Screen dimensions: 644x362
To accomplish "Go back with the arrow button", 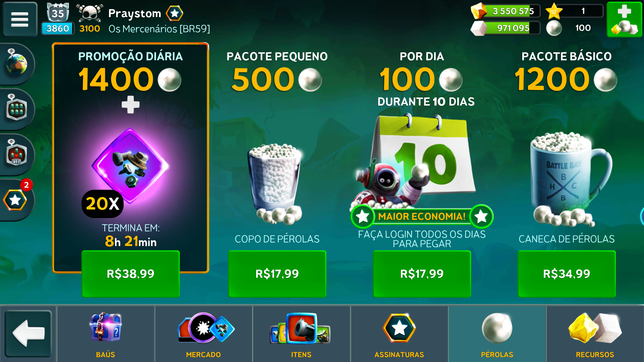I will 29,333.
